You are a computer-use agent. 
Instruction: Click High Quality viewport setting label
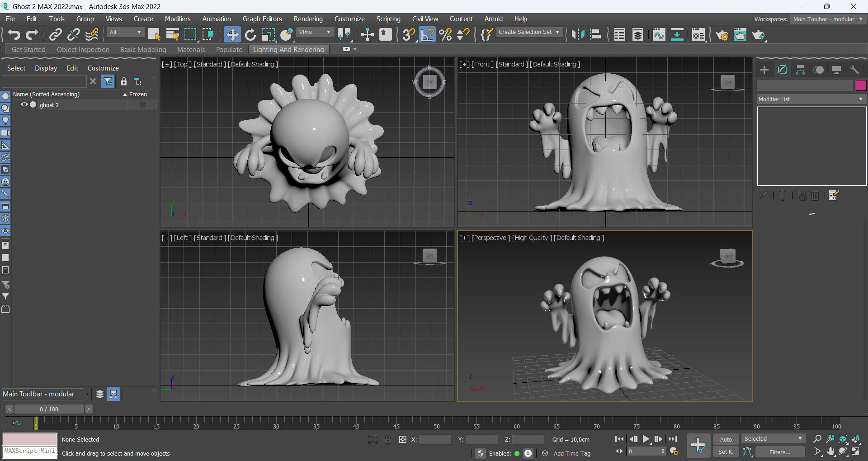532,238
